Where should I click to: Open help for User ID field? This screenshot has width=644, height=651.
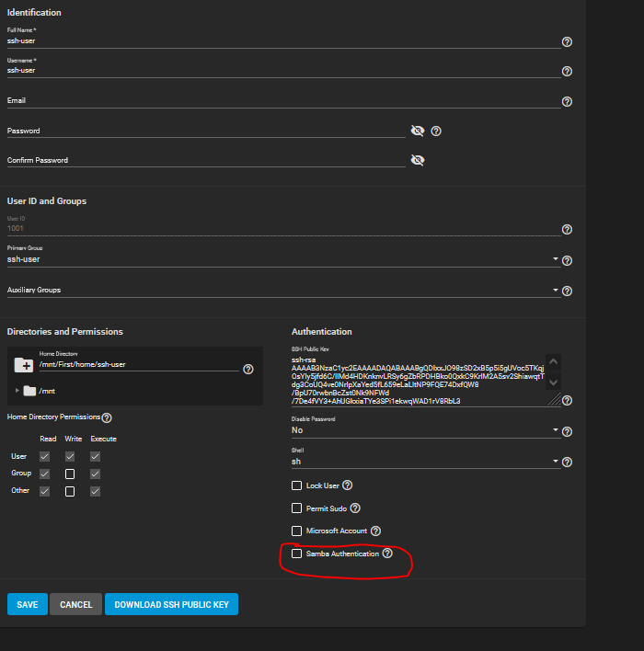tap(567, 230)
